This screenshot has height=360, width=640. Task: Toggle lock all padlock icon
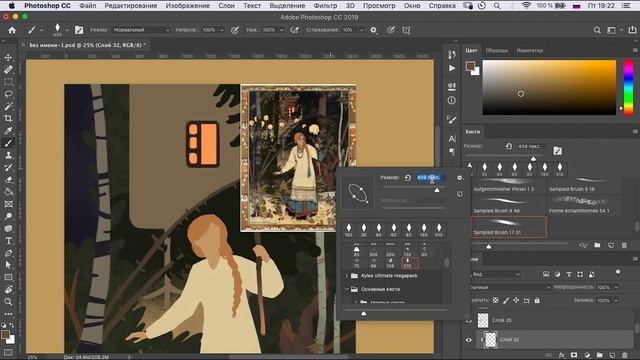tap(537, 300)
